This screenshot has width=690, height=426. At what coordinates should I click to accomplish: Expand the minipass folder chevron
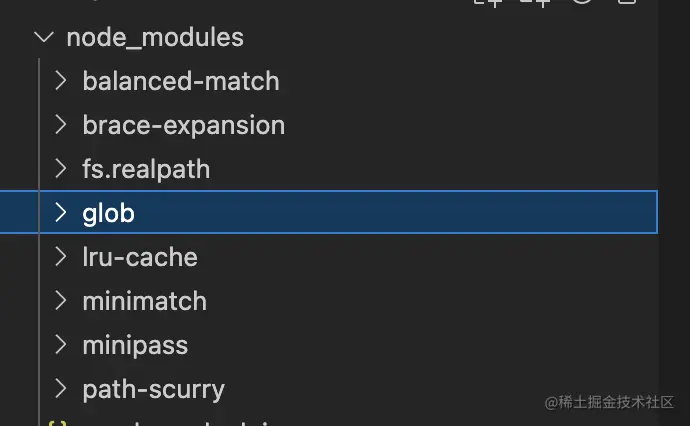point(61,345)
